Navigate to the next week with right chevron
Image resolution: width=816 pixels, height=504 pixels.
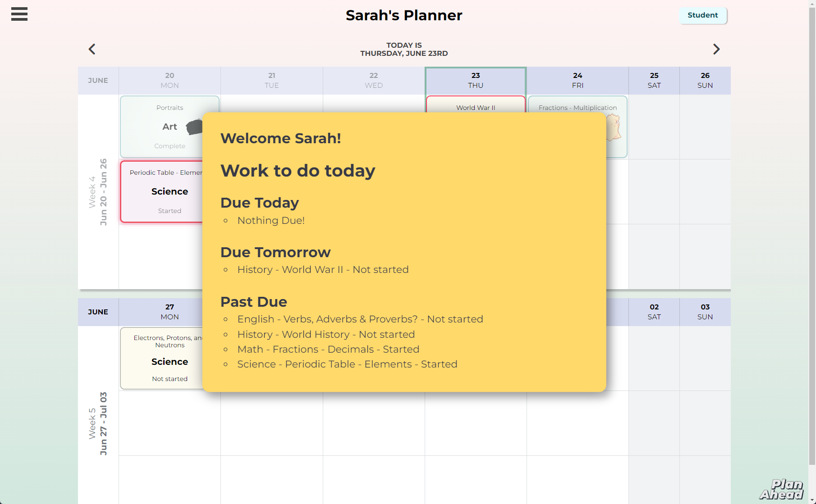click(x=716, y=49)
